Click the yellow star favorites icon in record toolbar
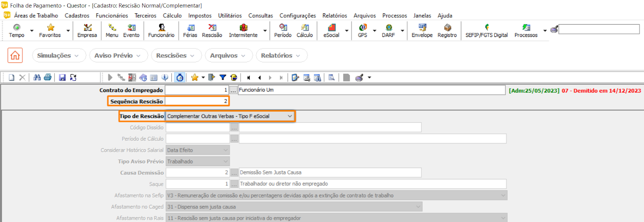Screen dimensions: 644x222 coord(195,78)
